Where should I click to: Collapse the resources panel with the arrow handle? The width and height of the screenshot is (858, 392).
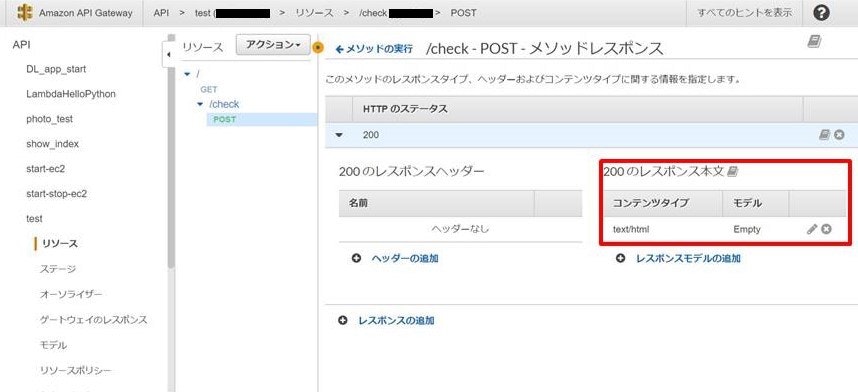169,54
